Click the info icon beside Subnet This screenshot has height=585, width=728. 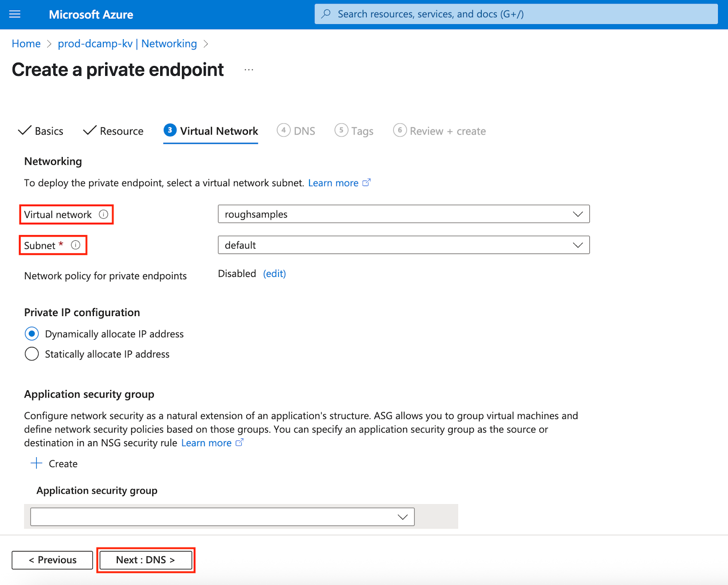tap(75, 245)
